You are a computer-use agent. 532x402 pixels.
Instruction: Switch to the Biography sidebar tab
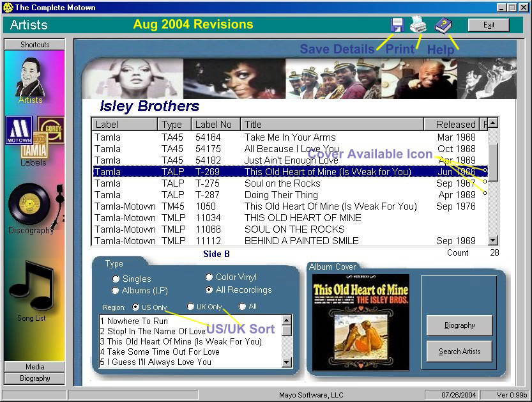point(34,378)
